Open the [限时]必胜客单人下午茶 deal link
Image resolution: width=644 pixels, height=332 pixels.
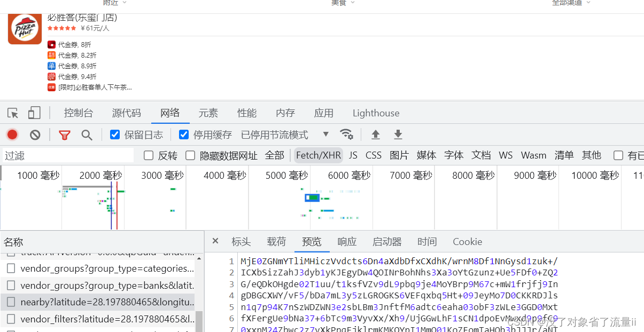pyautogui.click(x=95, y=88)
